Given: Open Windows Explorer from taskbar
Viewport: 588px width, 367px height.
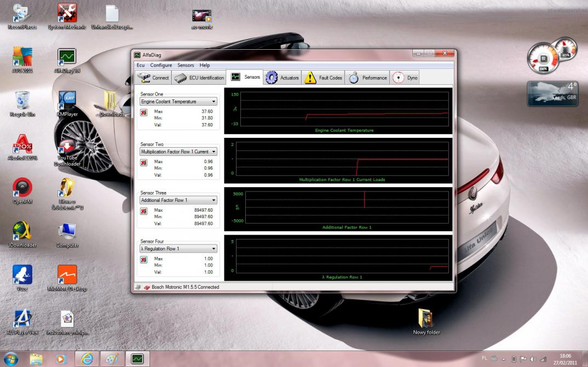Looking at the screenshot, I should coord(36,359).
